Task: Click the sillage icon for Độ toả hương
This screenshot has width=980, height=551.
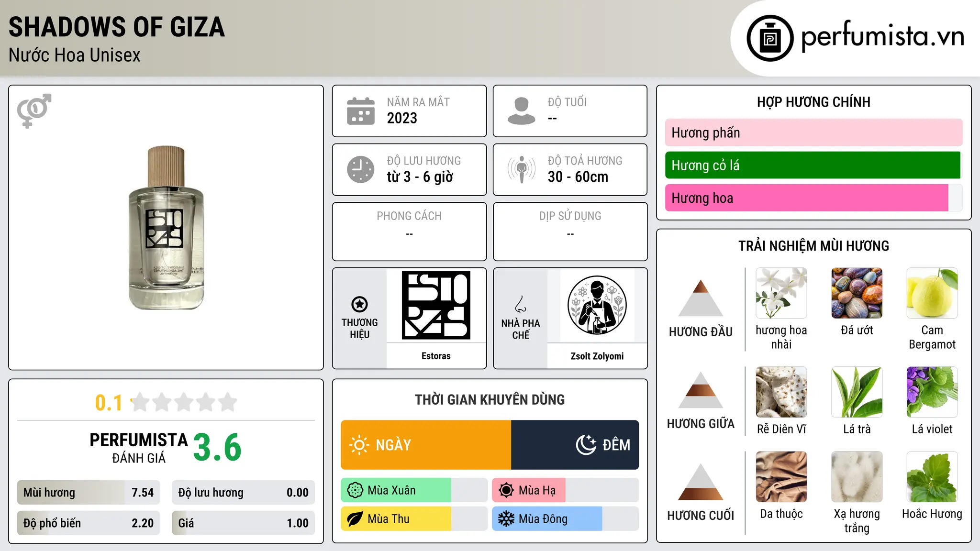Action: pos(521,169)
